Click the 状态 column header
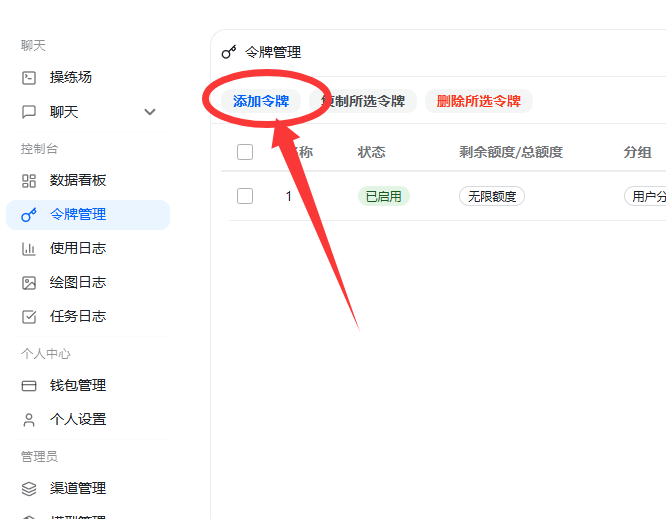 [372, 152]
